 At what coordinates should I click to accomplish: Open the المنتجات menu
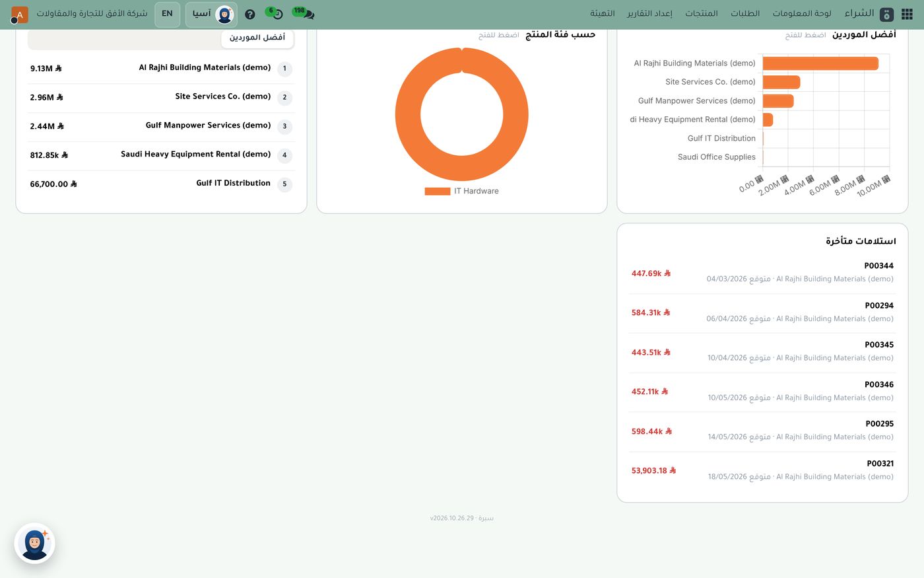[702, 14]
